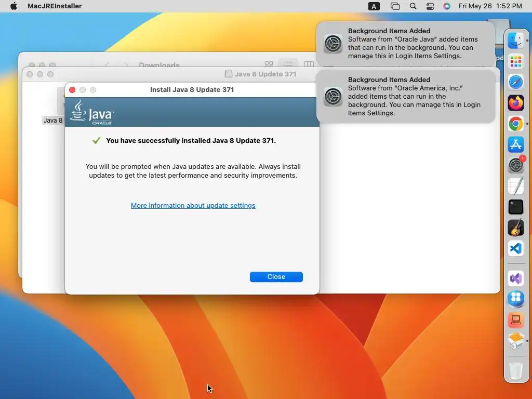
Task: Switch Downloads window to list view
Action: point(288,64)
